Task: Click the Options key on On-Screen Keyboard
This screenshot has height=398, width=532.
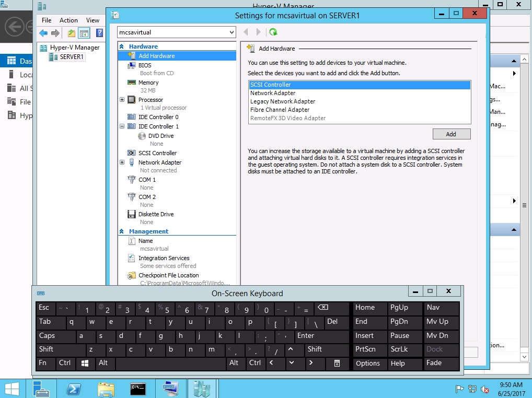Action: 369,364
